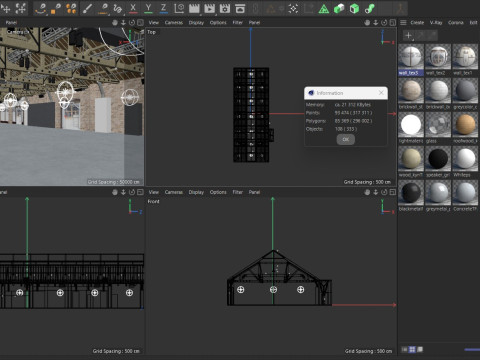Click the Render View clapperboard icon
The image size is (480, 360).
click(194, 8)
